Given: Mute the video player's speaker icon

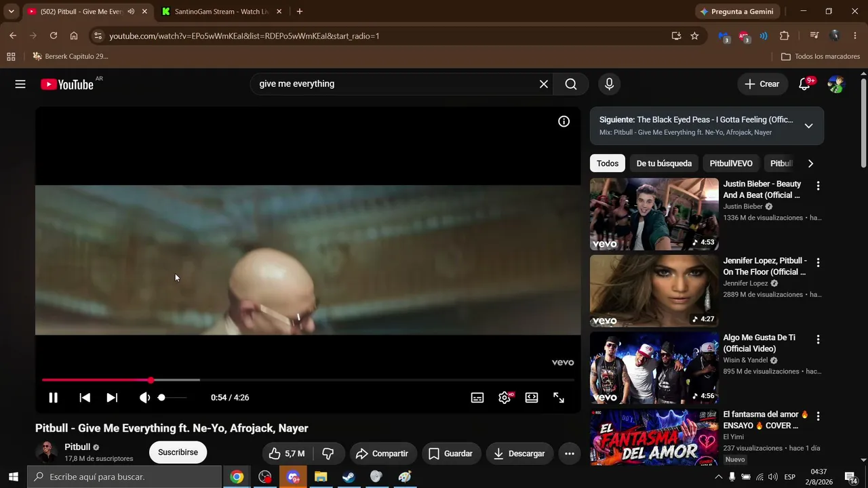Looking at the screenshot, I should pyautogui.click(x=144, y=398).
